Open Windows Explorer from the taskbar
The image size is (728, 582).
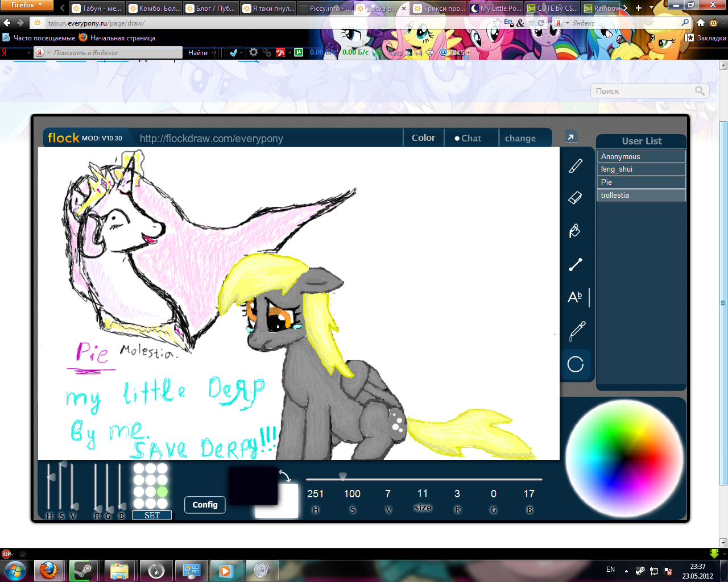(119, 570)
